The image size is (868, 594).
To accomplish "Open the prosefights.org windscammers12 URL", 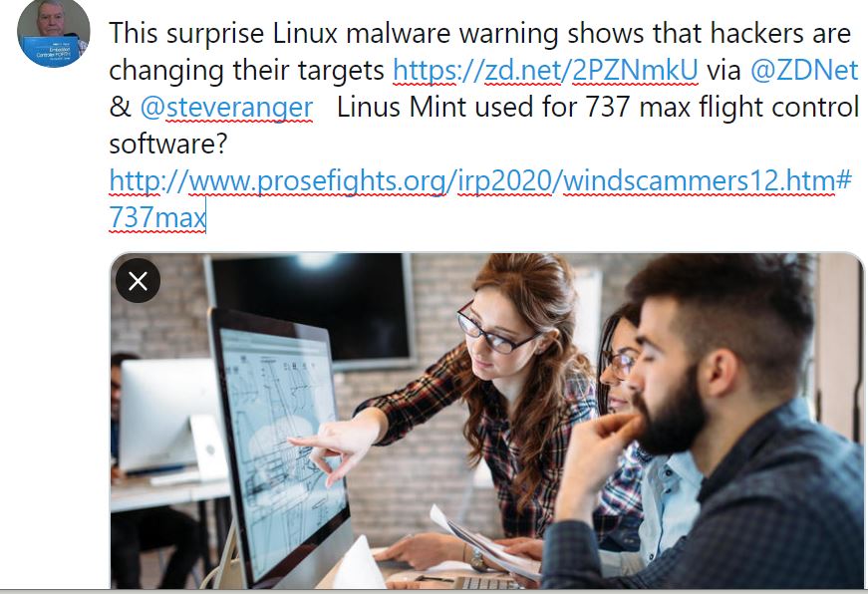I will point(480,180).
